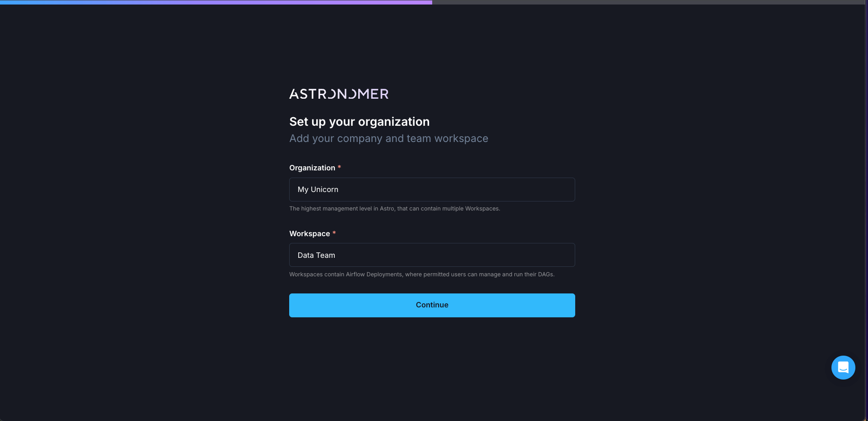Select the text 'My Unicorn' in Organization field

tap(318, 189)
